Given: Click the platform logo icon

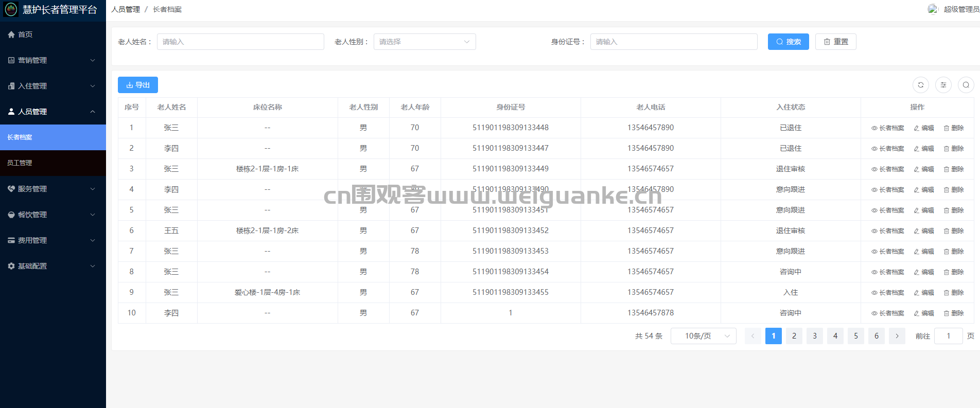Looking at the screenshot, I should click(x=11, y=9).
